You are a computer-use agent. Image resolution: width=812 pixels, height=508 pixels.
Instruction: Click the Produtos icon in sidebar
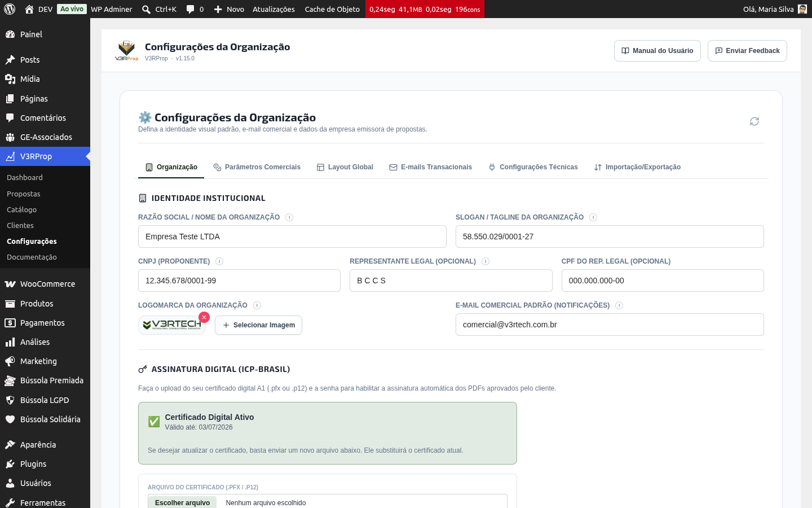click(10, 304)
